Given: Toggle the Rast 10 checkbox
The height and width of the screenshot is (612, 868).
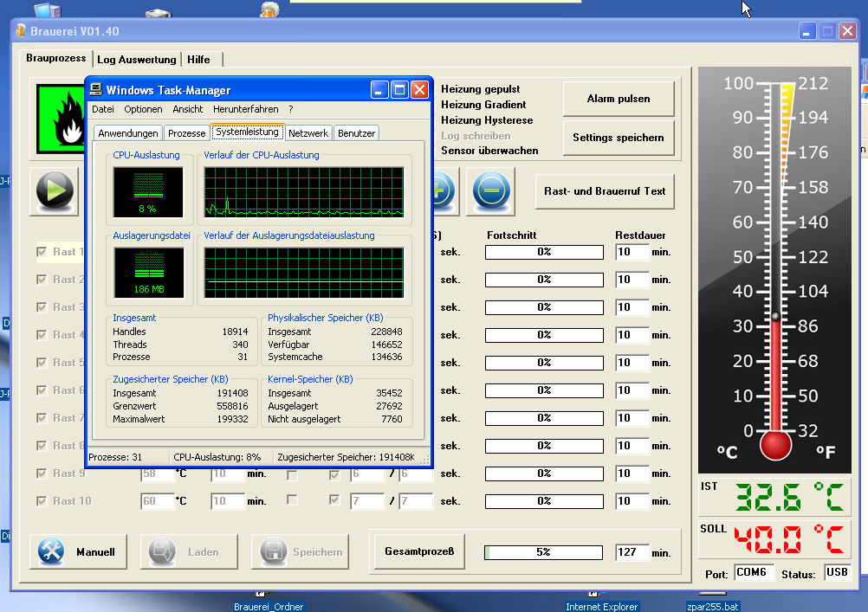Looking at the screenshot, I should coord(42,501).
